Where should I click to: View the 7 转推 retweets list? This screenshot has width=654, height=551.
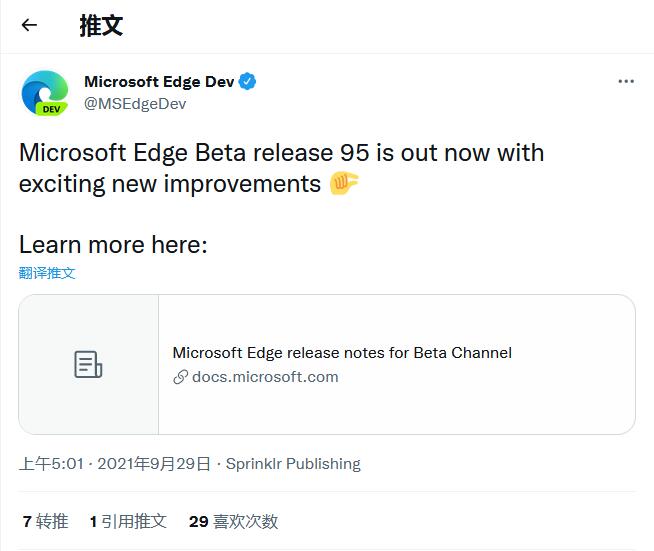click(x=45, y=521)
